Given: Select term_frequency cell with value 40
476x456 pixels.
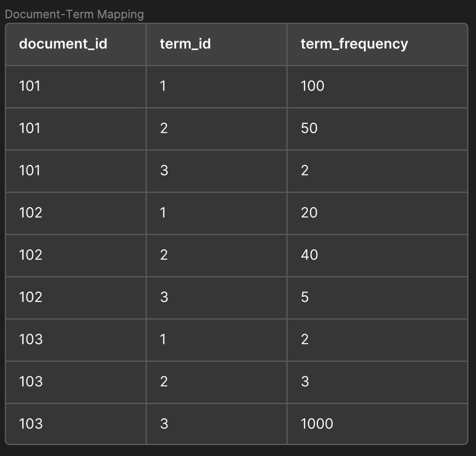Looking at the screenshot, I should (377, 255).
